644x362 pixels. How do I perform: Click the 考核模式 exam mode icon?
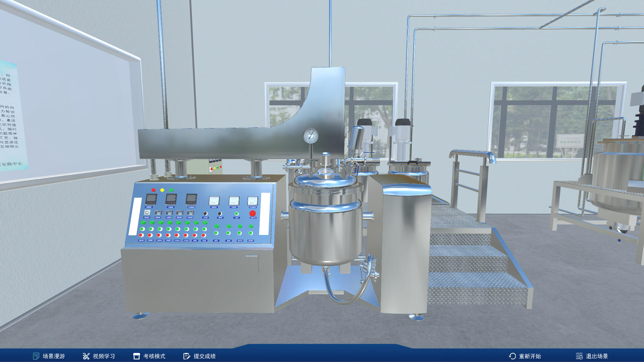pyautogui.click(x=137, y=356)
